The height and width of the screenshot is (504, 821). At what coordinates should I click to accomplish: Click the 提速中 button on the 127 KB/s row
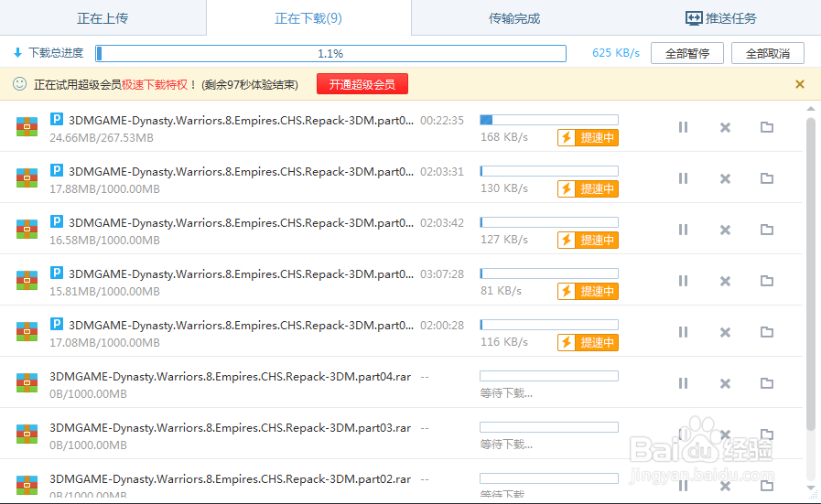(x=588, y=241)
